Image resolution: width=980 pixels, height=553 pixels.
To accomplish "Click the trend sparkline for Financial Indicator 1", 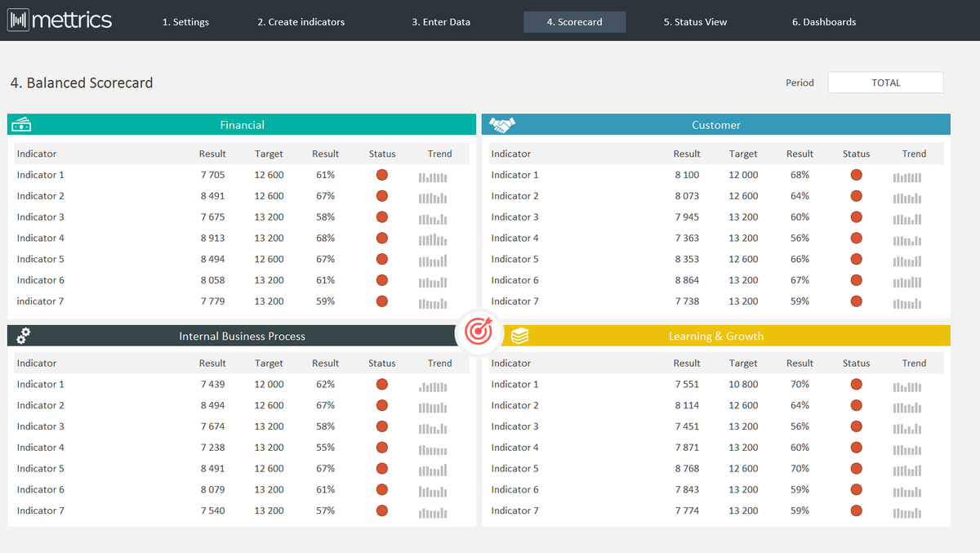I will (x=433, y=176).
